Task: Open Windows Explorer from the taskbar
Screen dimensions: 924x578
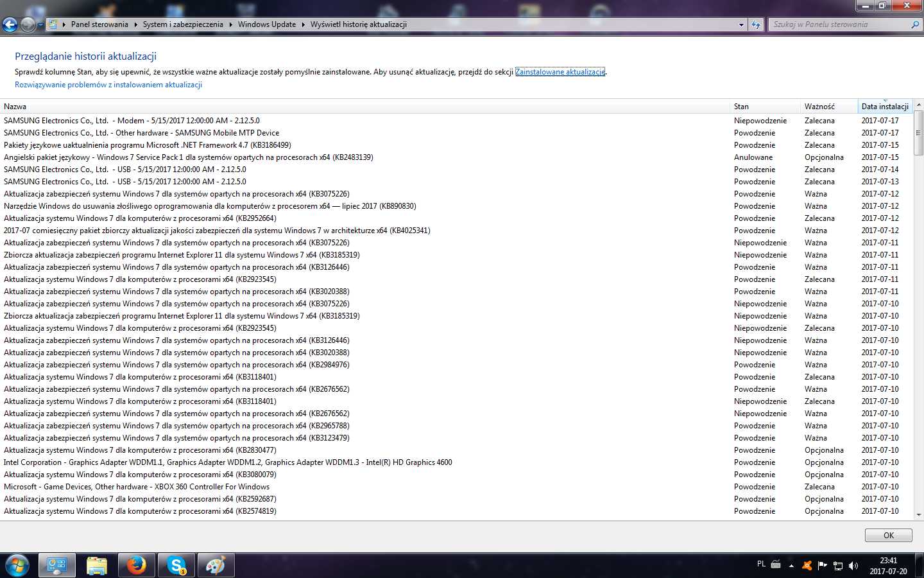Action: click(97, 566)
